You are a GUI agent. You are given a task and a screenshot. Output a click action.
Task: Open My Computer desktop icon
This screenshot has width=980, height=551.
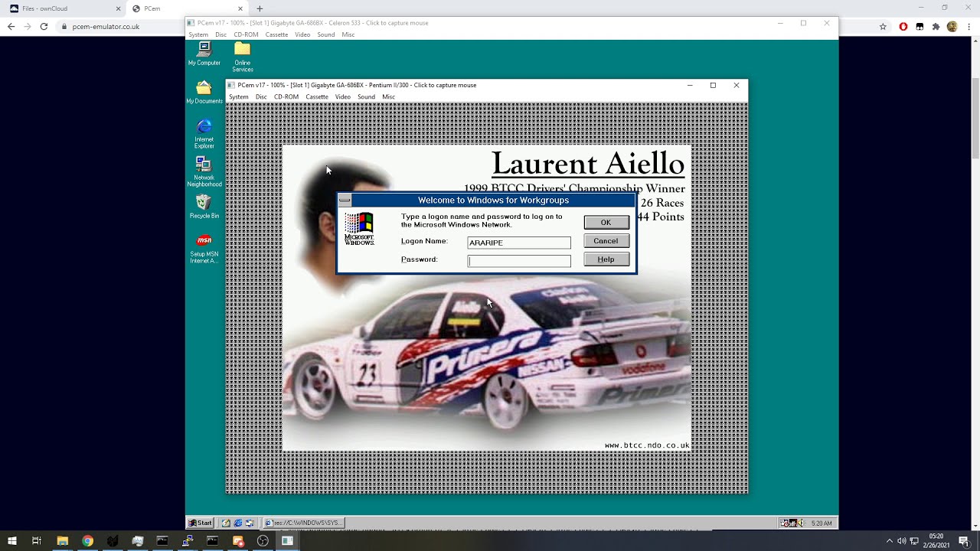pos(204,54)
